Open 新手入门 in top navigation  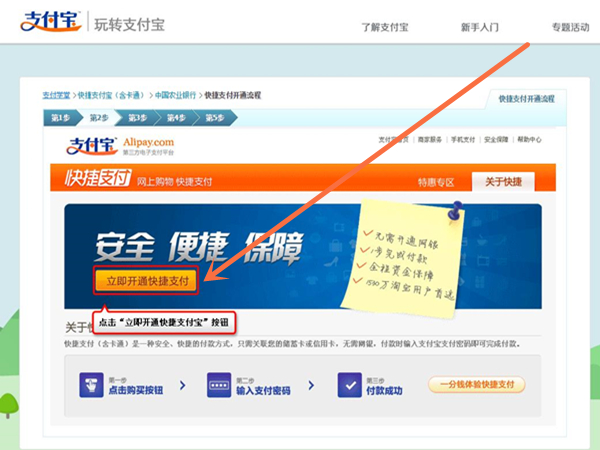click(479, 27)
